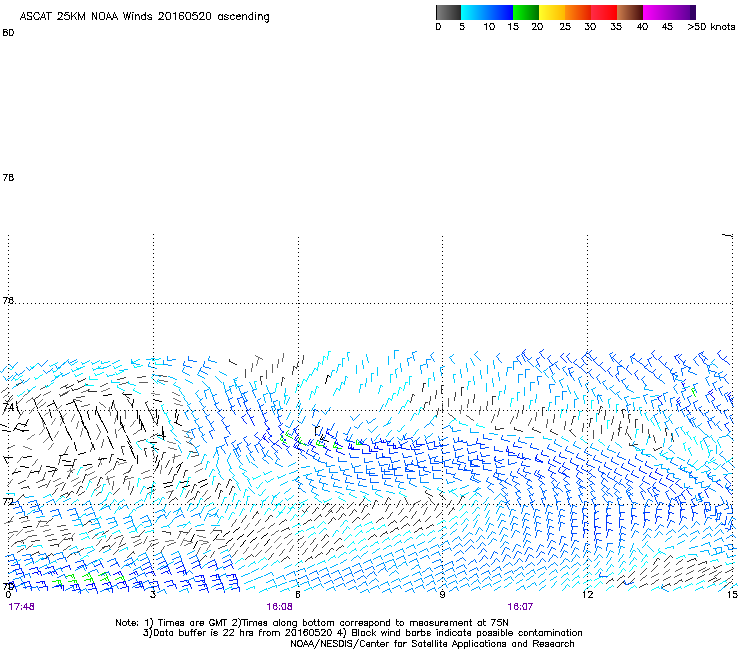Click the green wind barbs near 1E 70N
The height and width of the screenshot is (650, 740).
(90, 578)
